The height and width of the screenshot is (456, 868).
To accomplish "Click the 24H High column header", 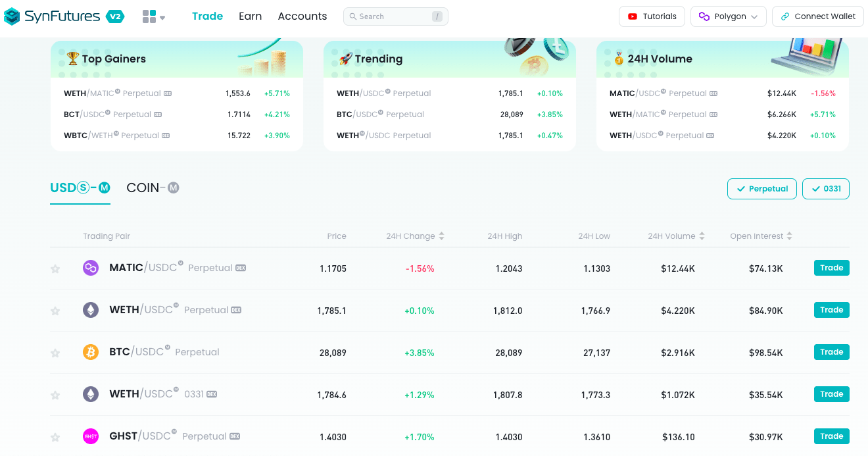I will 505,236.
